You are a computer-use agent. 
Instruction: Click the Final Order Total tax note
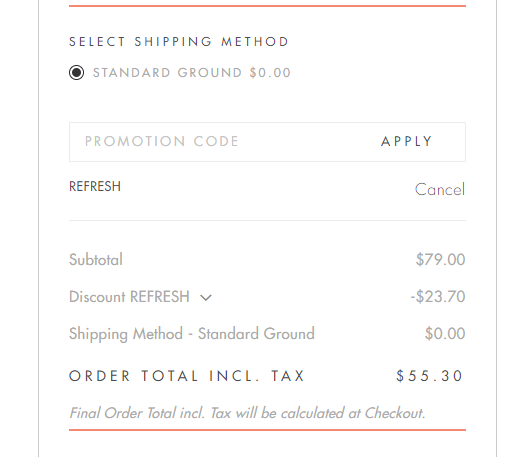(247, 413)
